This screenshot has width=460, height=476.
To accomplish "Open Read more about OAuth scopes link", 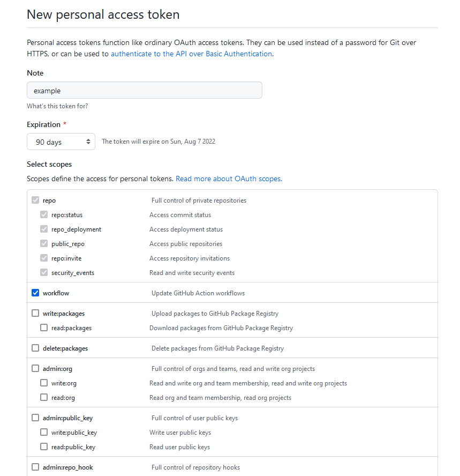I will (229, 178).
